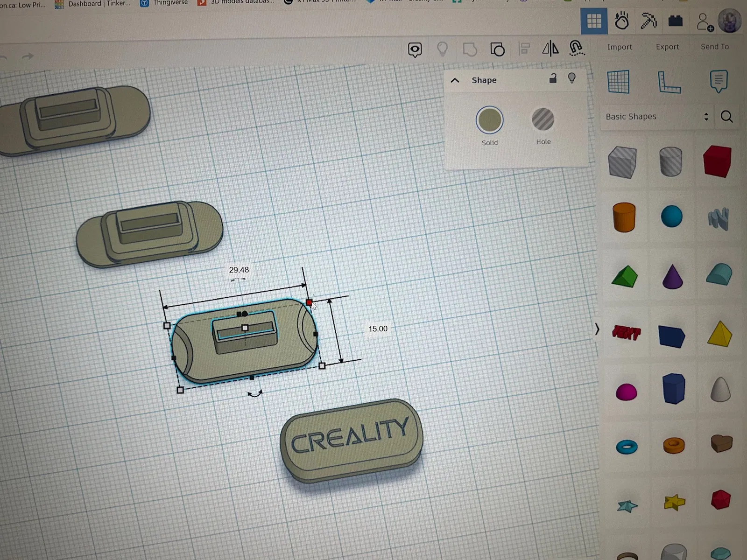Image resolution: width=747 pixels, height=560 pixels.
Task: Open the Send To menu
Action: pyautogui.click(x=714, y=47)
